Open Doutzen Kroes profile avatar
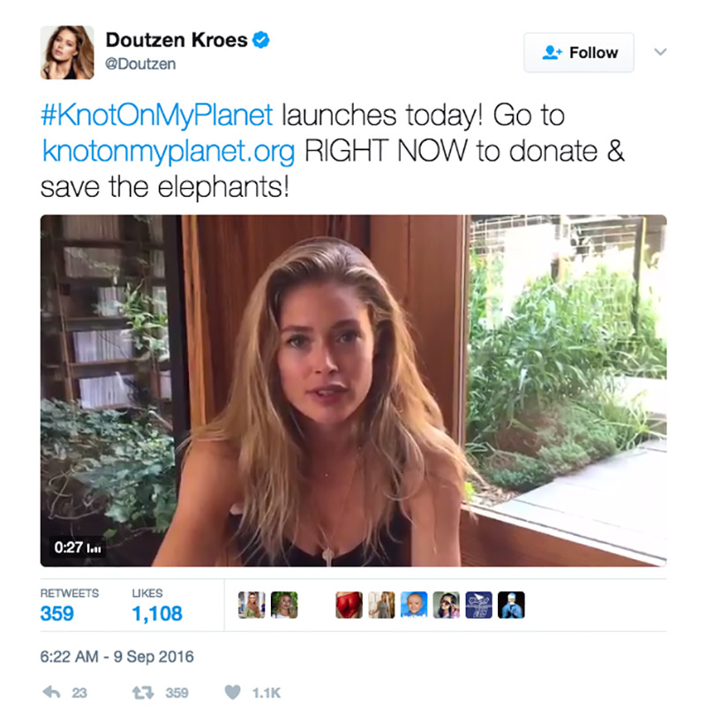706x728 pixels. (x=67, y=52)
